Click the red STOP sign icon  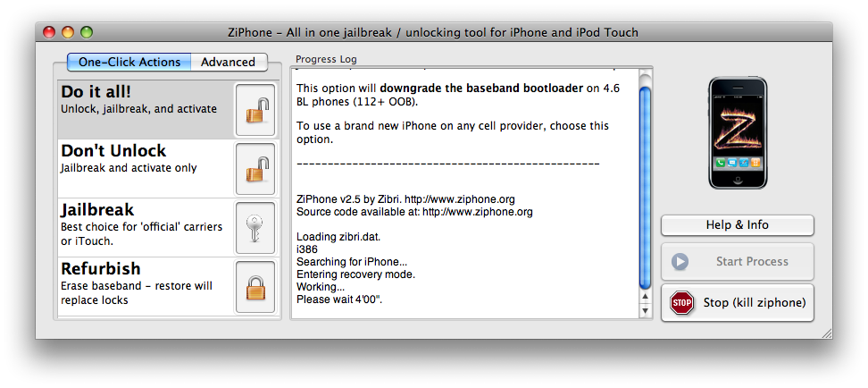coord(682,303)
